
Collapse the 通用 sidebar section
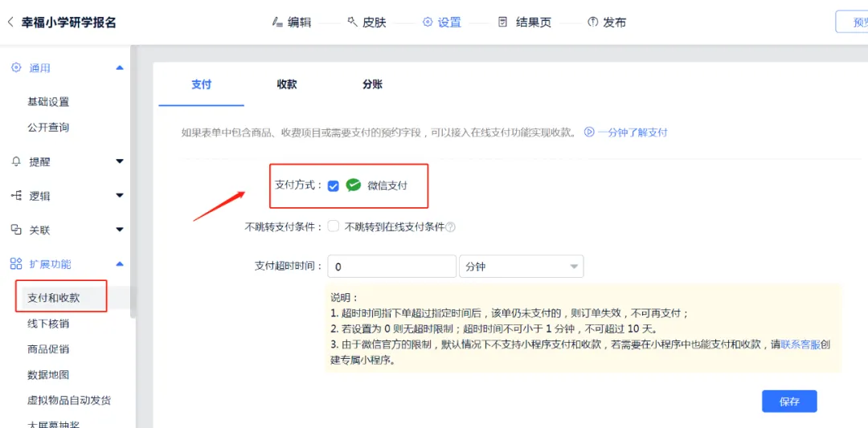[x=120, y=68]
